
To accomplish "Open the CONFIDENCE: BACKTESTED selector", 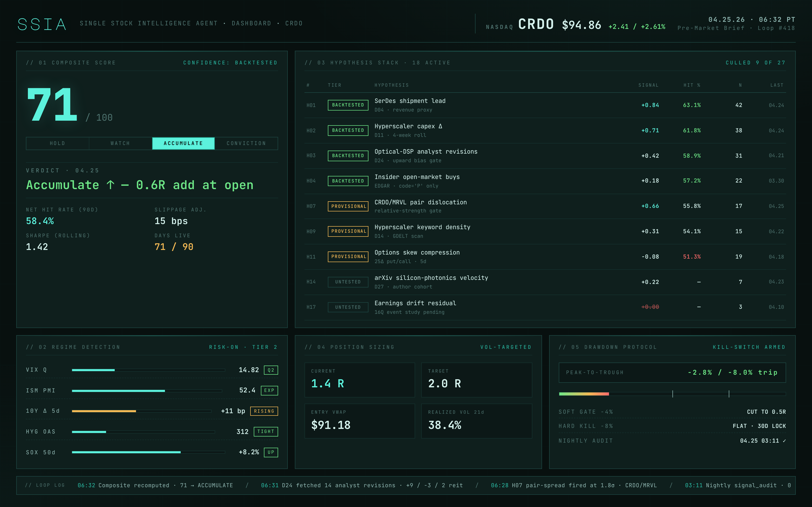I will (x=230, y=62).
